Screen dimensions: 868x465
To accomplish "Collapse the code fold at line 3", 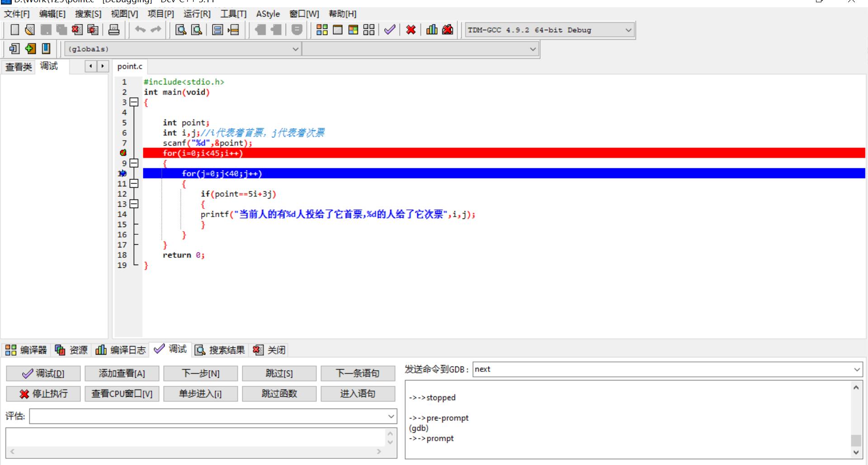I will 134,102.
